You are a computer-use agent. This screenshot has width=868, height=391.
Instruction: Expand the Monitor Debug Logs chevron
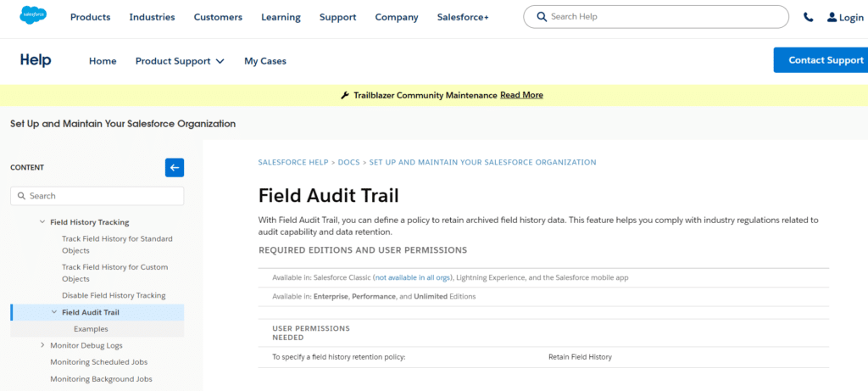(42, 345)
